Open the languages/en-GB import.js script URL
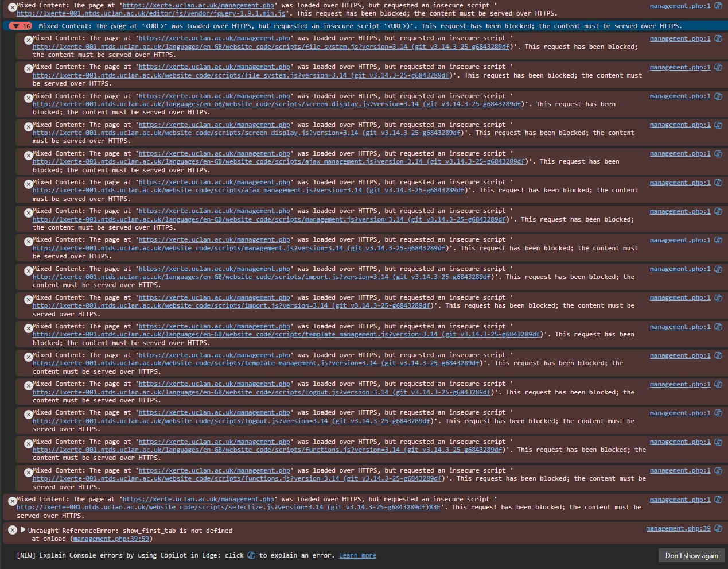728x569 pixels. point(262,277)
